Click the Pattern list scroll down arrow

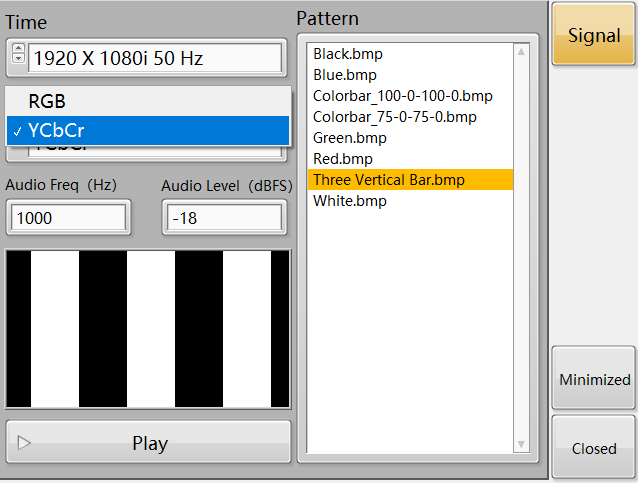[x=521, y=443]
